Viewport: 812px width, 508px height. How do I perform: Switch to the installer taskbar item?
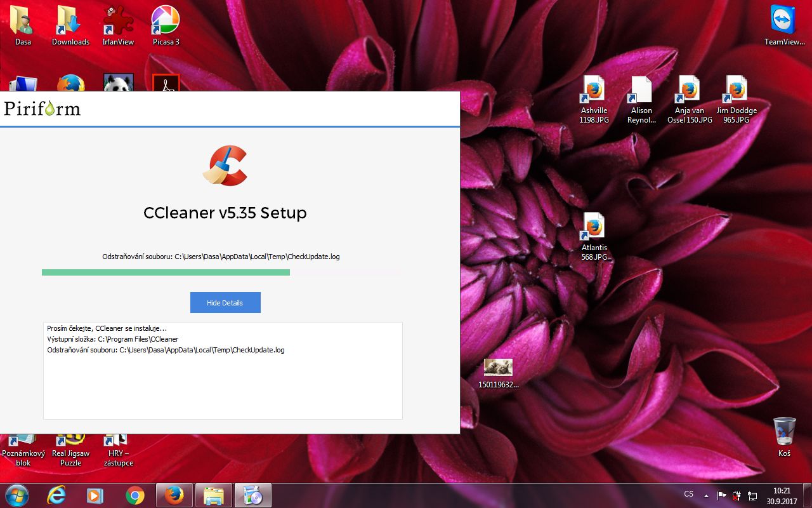pyautogui.click(x=253, y=495)
